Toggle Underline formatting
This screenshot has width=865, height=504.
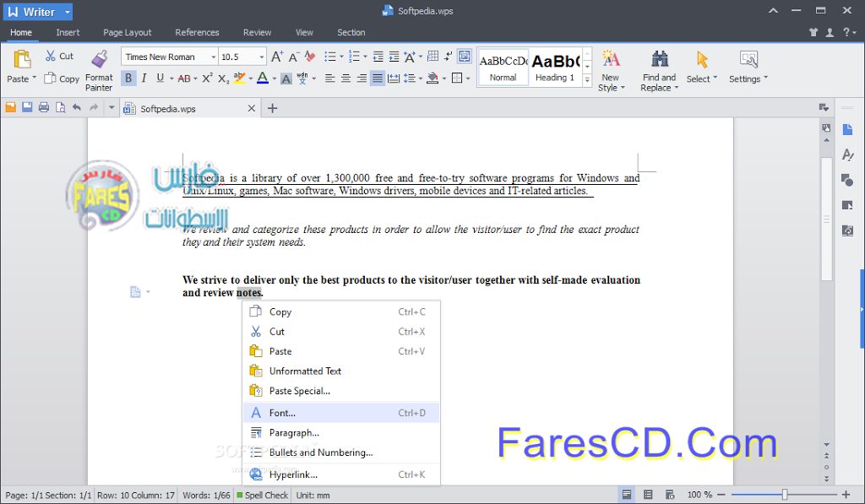[x=160, y=78]
